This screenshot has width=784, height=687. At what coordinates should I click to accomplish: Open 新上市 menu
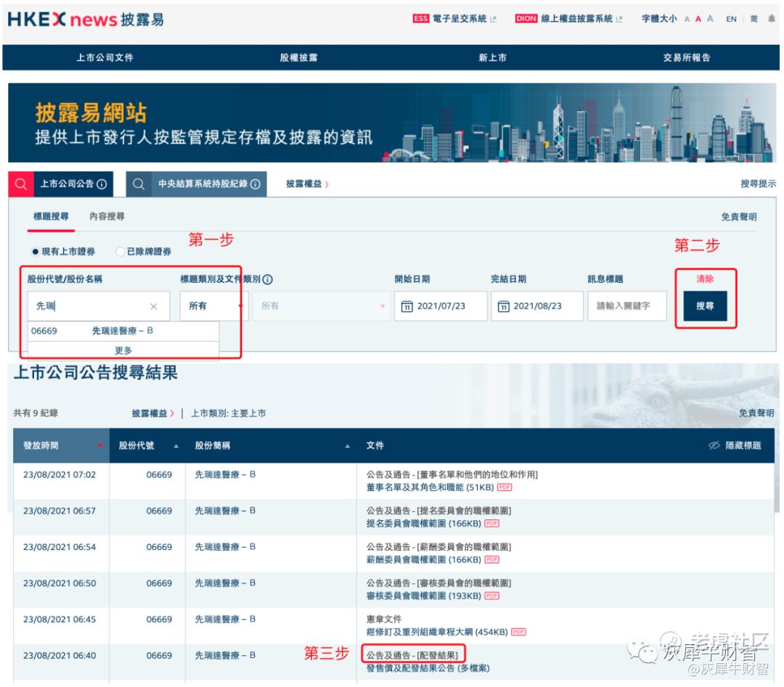click(x=492, y=57)
